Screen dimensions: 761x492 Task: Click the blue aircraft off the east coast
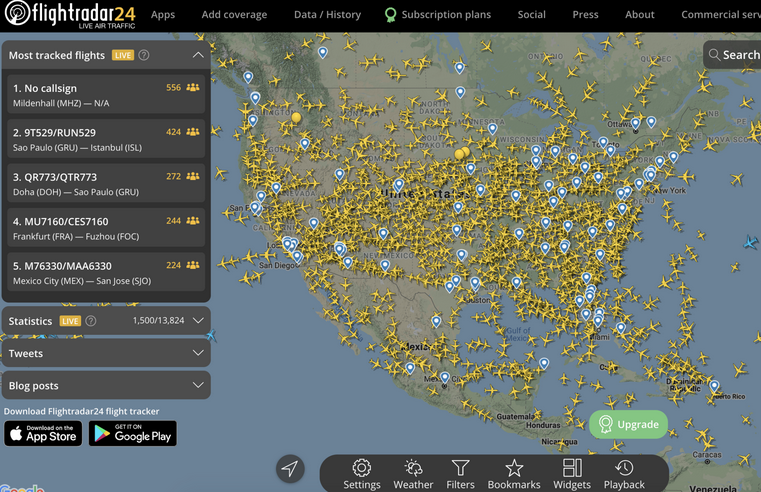point(751,241)
